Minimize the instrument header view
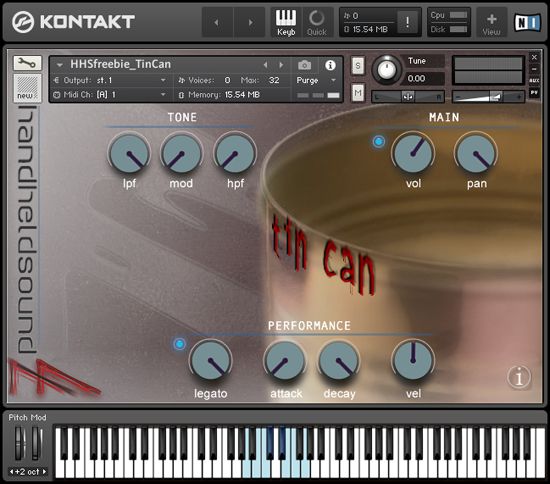Screen dimensions: 550x484 [x=534, y=69]
